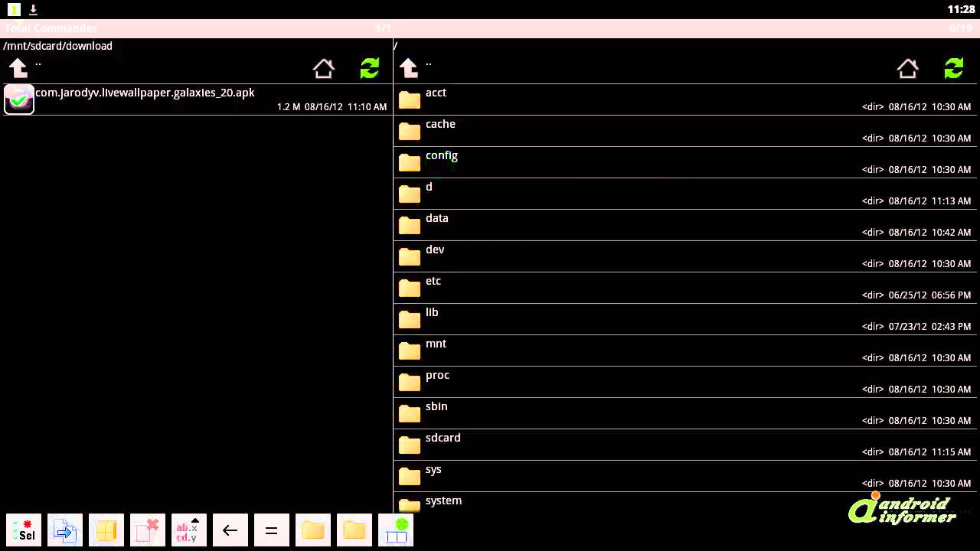Select the config folder icon
The width and height of the screenshot is (980, 551).
coord(410,163)
